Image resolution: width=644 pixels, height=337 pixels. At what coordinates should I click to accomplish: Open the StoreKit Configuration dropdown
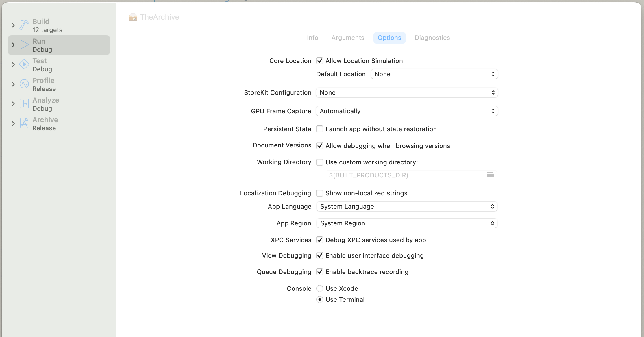[407, 92]
